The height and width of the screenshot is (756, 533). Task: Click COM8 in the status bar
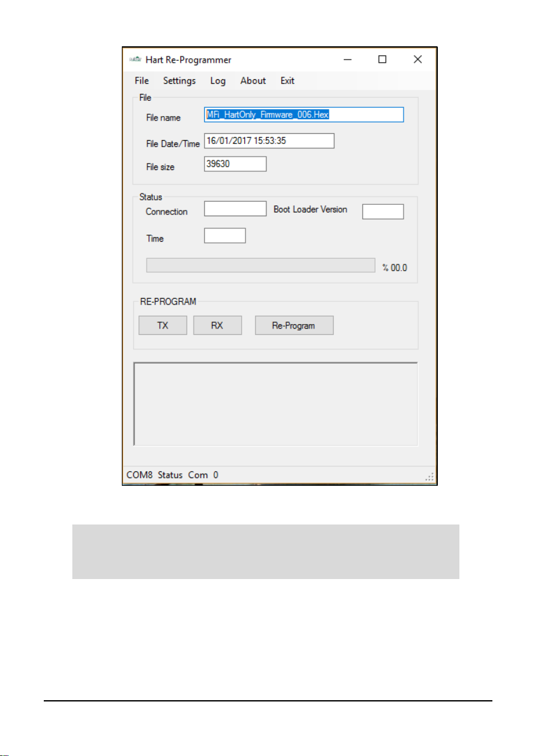click(x=140, y=475)
